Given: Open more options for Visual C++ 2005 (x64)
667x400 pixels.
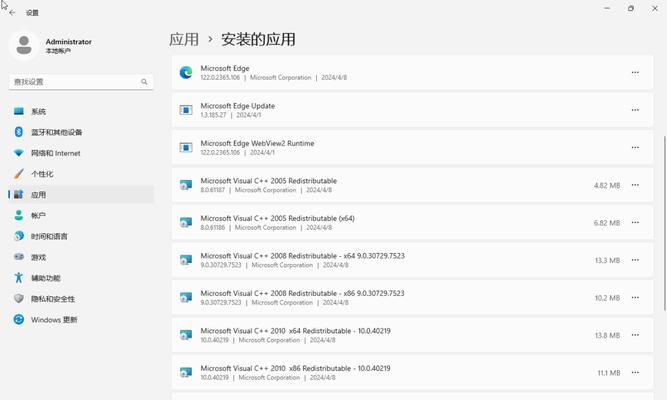Looking at the screenshot, I should [x=635, y=223].
